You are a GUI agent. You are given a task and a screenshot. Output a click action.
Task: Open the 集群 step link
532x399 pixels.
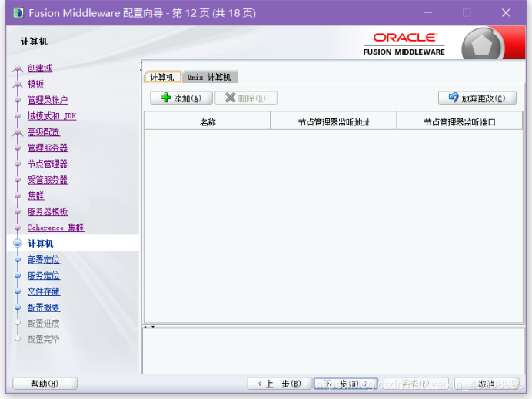35,195
